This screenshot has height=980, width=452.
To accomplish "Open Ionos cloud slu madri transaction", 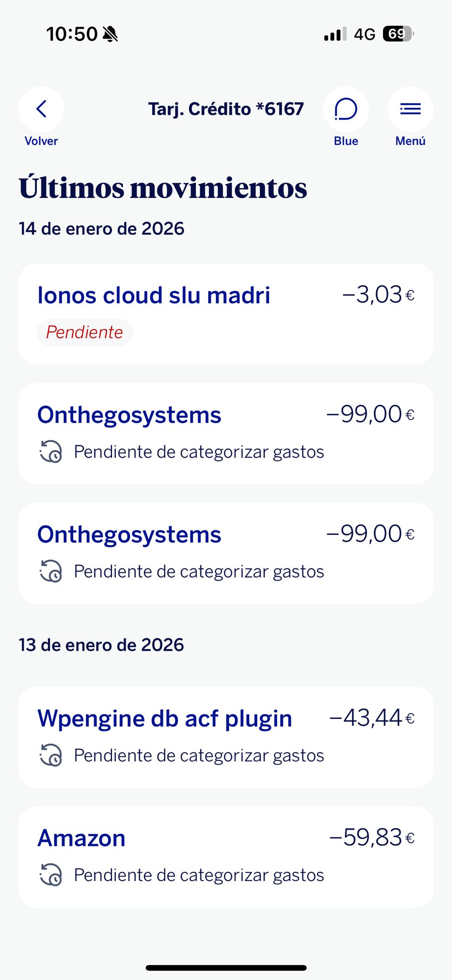I will [x=154, y=295].
